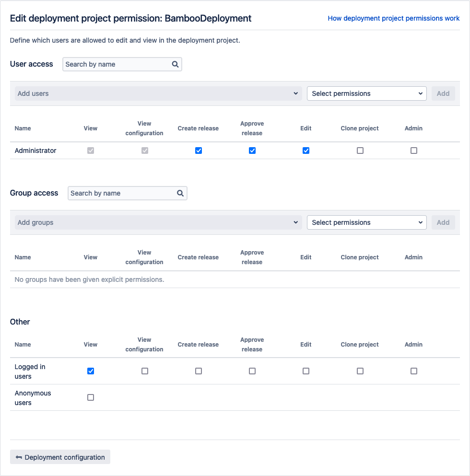This screenshot has width=470, height=476.
Task: Expand Select permissions in Group access
Action: click(366, 222)
